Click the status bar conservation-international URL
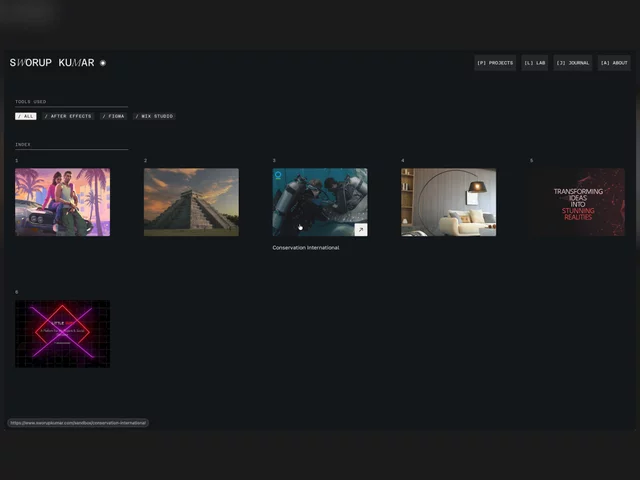Viewport: 640px width, 480px height. (78, 423)
